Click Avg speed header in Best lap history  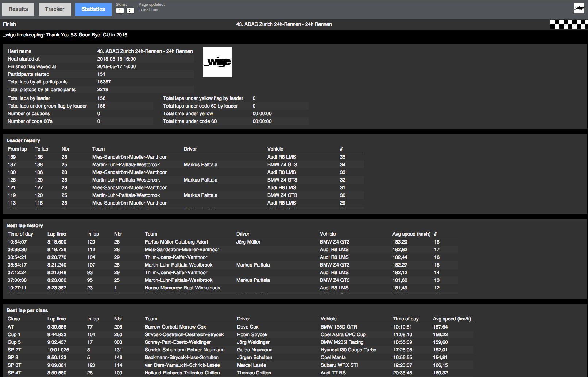[x=411, y=234]
